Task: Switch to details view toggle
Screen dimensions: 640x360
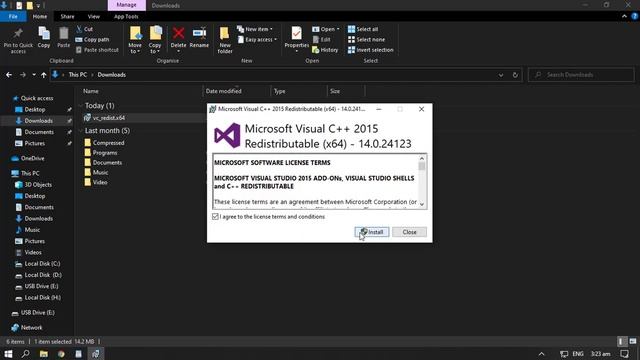Action: click(x=621, y=341)
